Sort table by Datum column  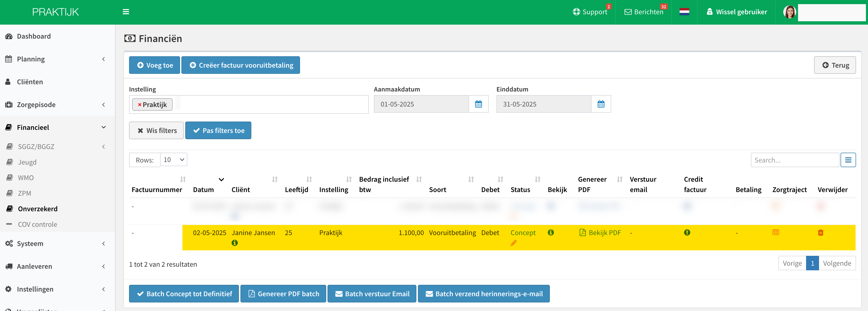pyautogui.click(x=221, y=180)
